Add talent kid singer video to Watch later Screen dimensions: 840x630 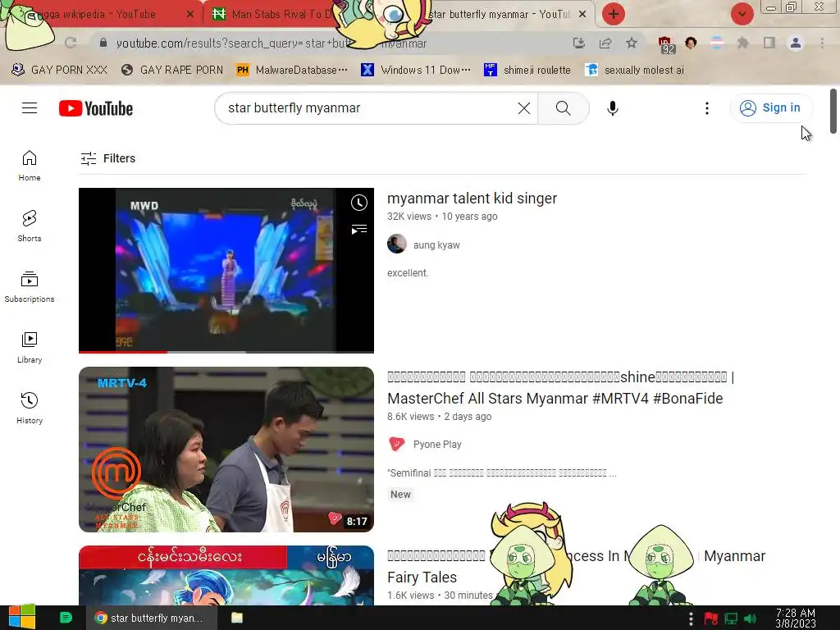point(359,203)
